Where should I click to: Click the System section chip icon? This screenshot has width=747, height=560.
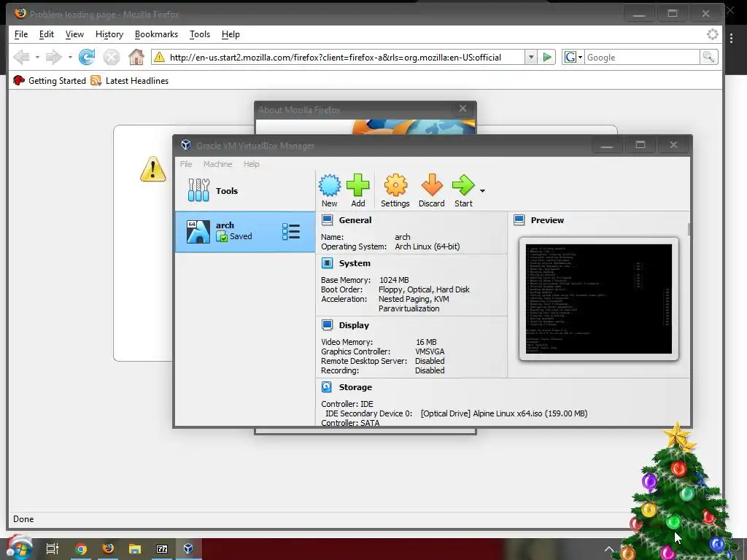(327, 263)
